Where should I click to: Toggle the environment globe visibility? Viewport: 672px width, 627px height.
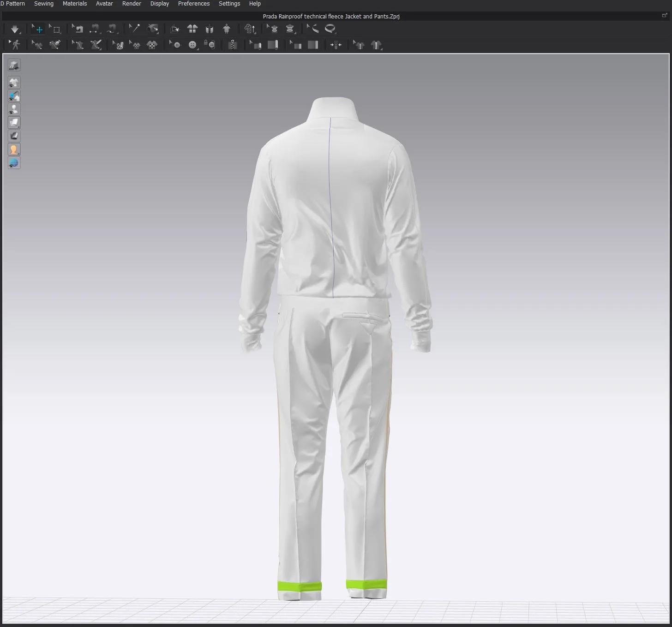pos(14,163)
